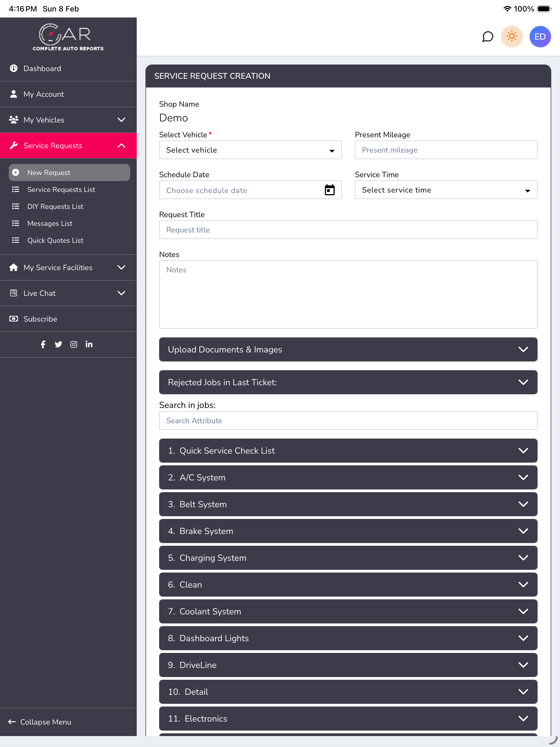Viewport: 560px width, 747px height.
Task: Expand Rejected Jobs in Last Ticket
Action: click(348, 382)
